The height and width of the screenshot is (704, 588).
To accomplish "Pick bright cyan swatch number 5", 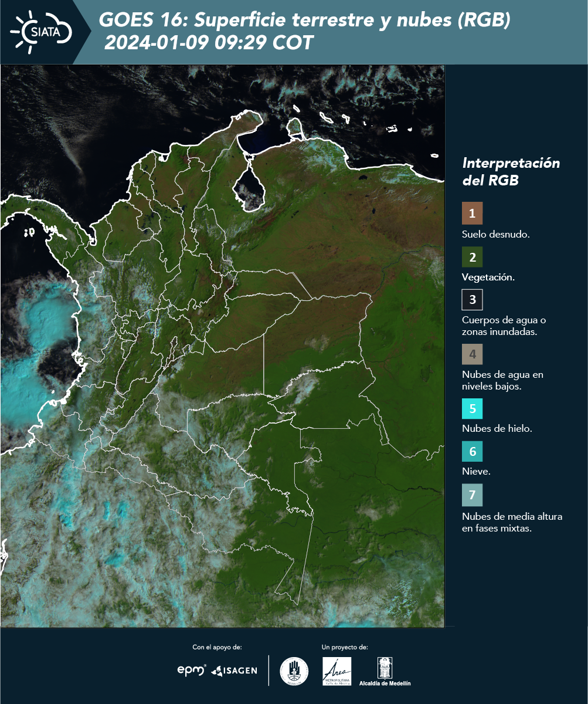I will click(x=472, y=408).
